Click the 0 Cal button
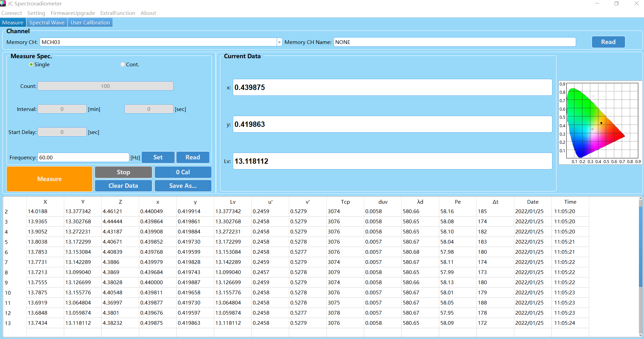 click(x=183, y=172)
